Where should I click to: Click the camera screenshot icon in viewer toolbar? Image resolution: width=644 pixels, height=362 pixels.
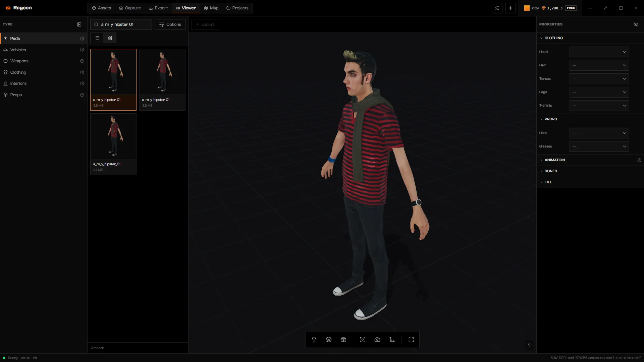[377, 340]
